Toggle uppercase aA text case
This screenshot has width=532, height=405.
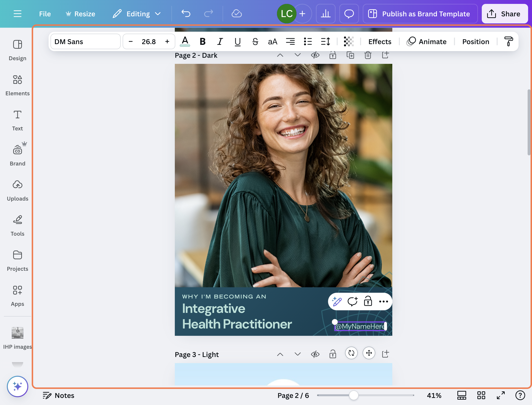[273, 42]
